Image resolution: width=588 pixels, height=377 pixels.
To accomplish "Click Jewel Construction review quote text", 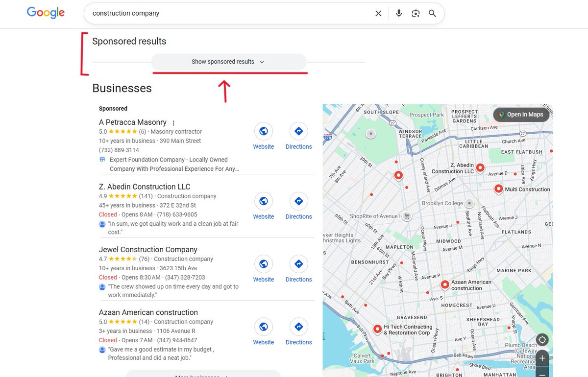I will (x=173, y=291).
